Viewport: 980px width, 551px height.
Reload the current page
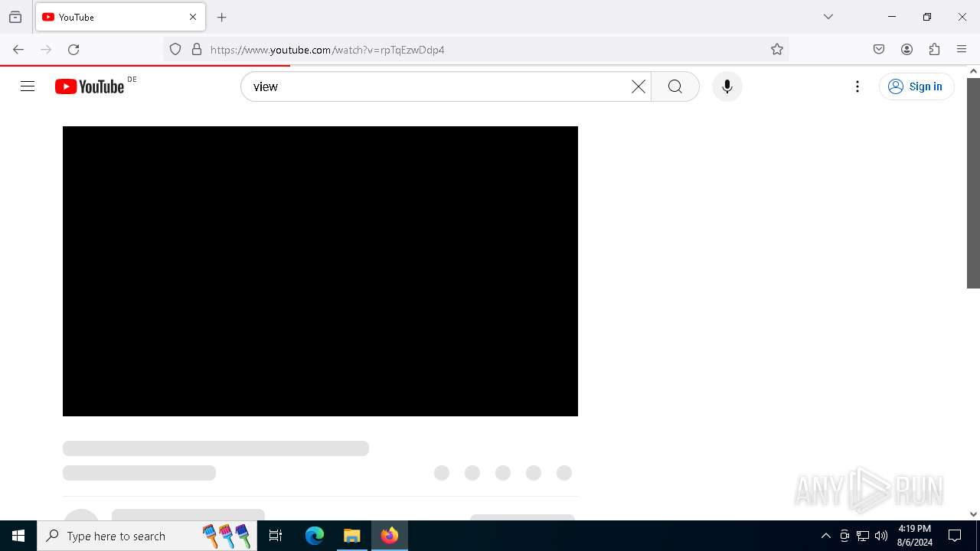73,50
